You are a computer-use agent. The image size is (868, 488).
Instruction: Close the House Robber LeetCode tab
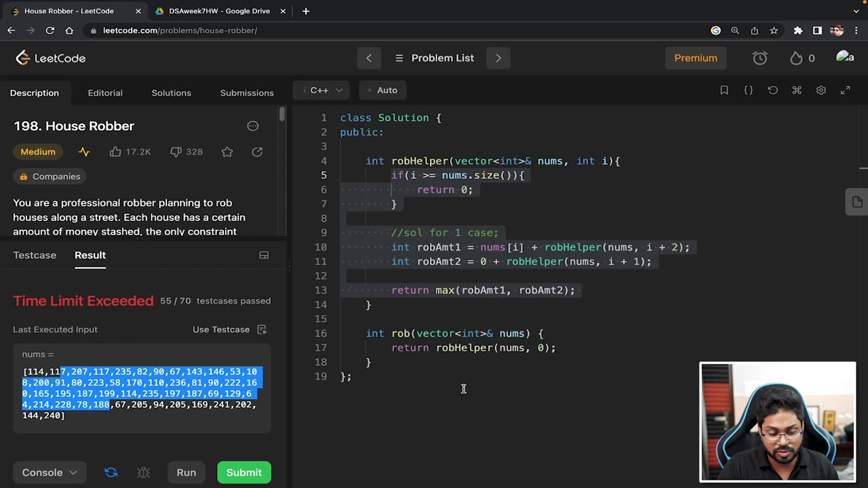[138, 11]
